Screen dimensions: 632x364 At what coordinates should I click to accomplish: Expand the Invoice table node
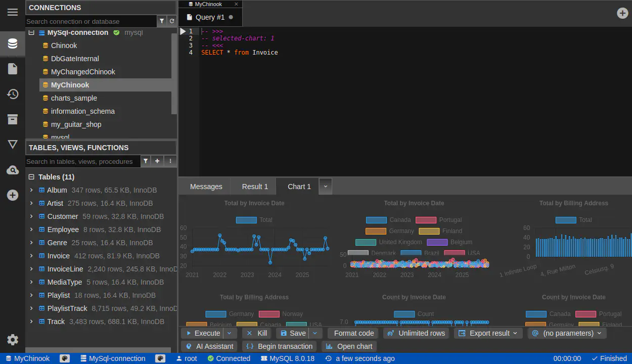click(31, 256)
